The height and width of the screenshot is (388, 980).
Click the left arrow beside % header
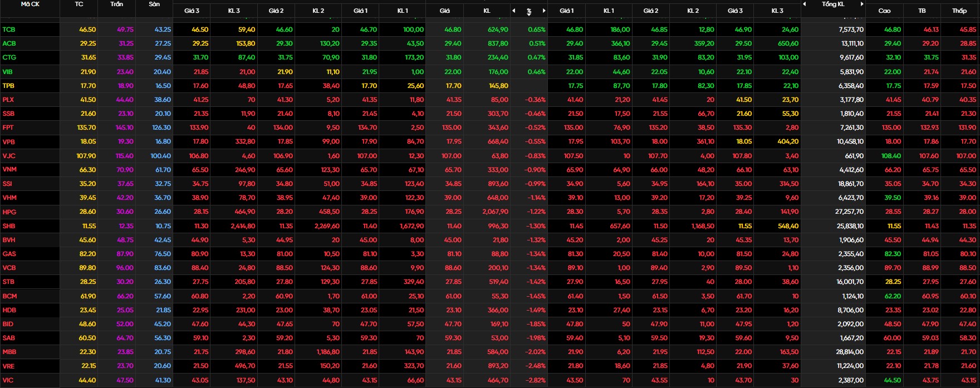[x=513, y=11]
